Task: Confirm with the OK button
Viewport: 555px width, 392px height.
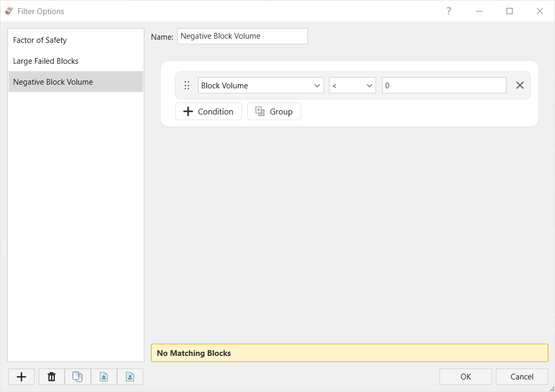Action: point(466,376)
